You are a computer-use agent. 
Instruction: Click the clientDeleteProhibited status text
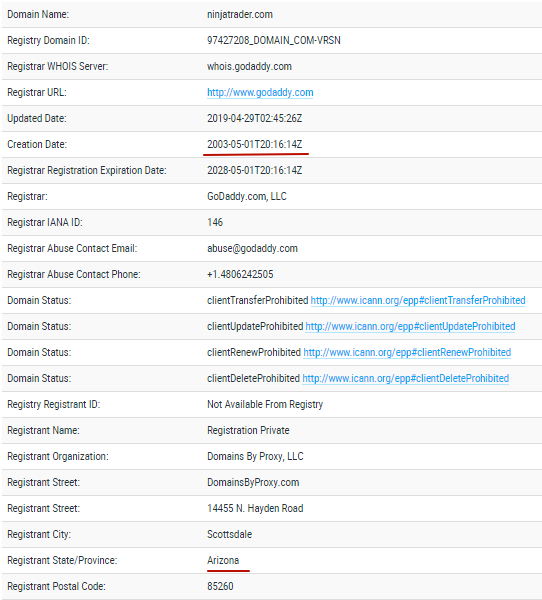click(253, 378)
